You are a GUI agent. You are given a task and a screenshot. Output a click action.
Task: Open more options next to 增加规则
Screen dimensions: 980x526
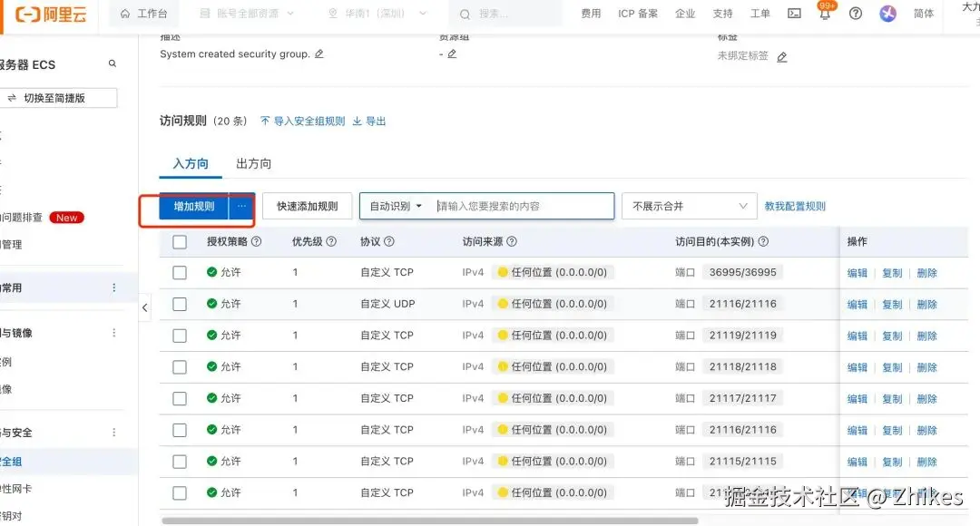(x=242, y=206)
